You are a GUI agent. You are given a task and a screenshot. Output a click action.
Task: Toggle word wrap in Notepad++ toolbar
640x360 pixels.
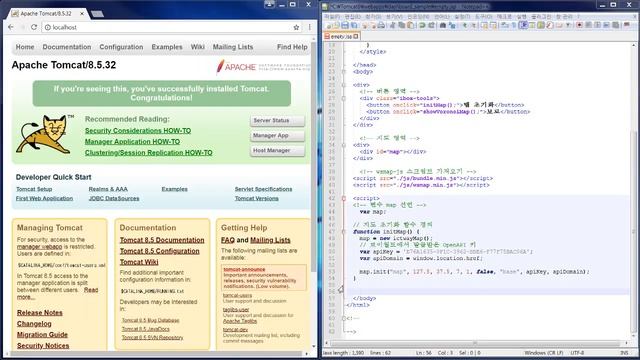point(506,25)
